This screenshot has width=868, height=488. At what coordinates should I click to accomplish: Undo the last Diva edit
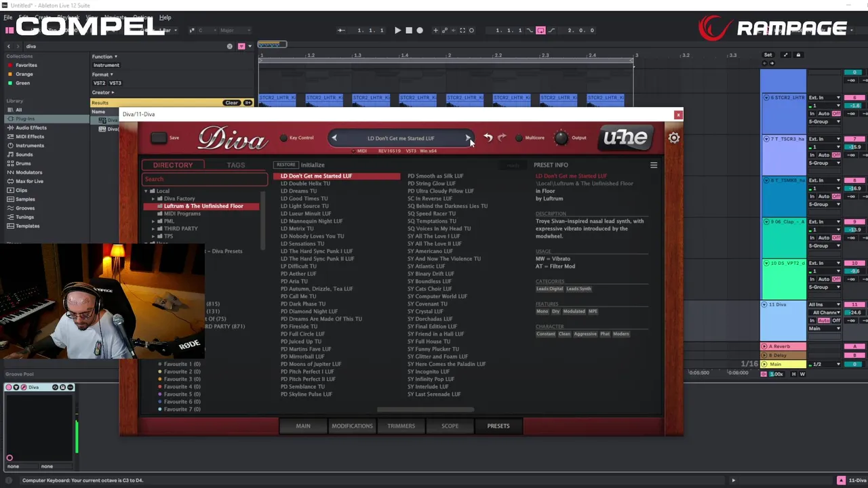tap(488, 138)
